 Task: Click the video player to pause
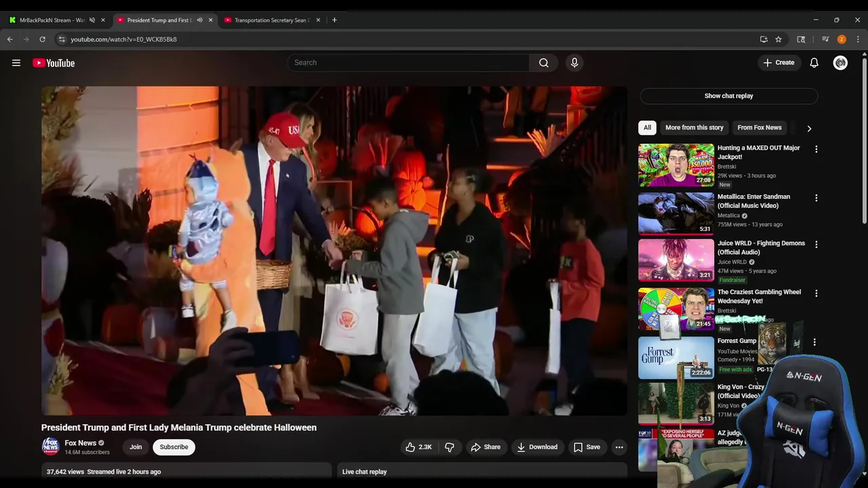334,251
